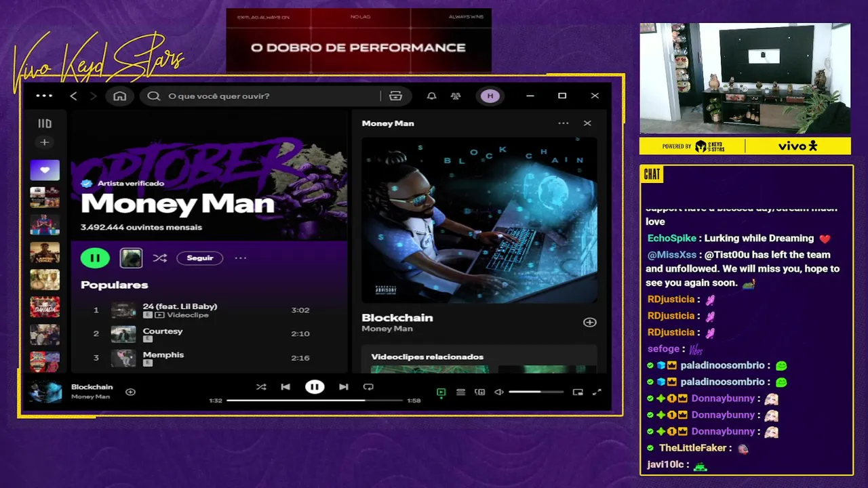Viewport: 868px width, 488px height.
Task: Click Blockchain title in bottom player bar
Action: (92, 387)
